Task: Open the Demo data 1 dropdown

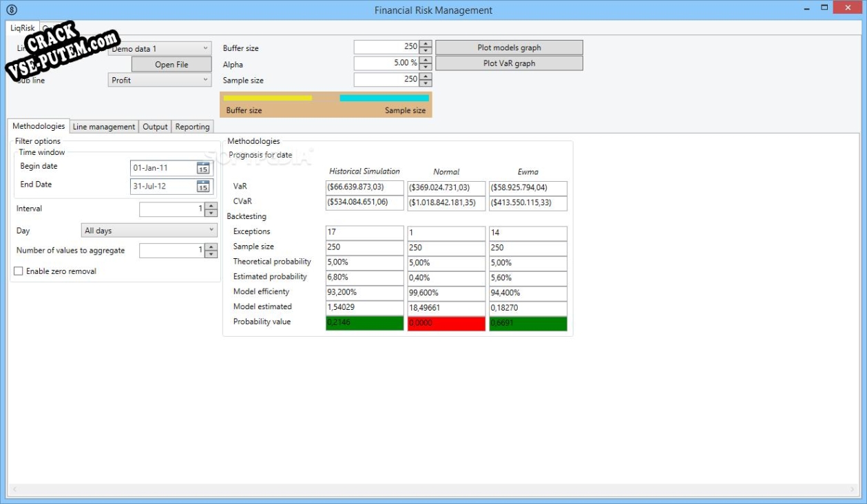Action: 160,49
